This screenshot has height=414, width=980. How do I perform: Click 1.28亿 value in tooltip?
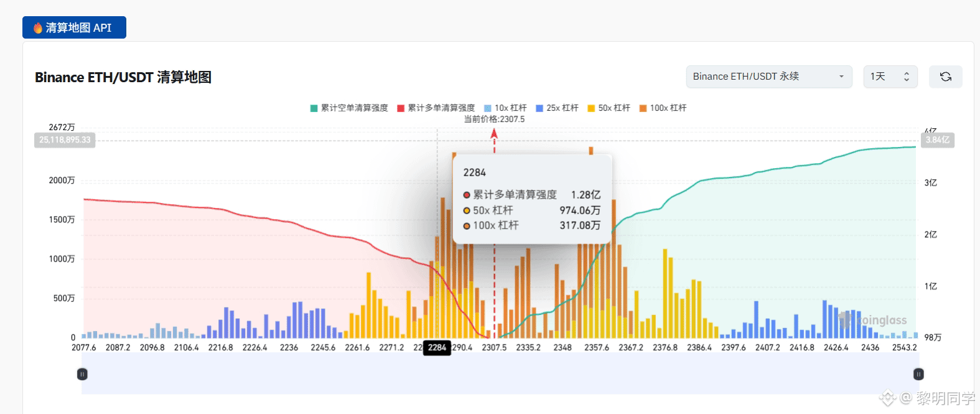586,195
